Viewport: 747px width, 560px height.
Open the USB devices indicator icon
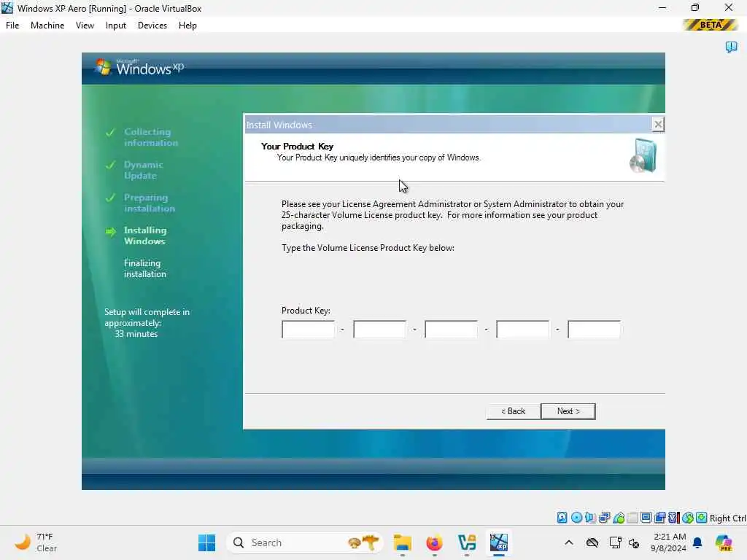pyautogui.click(x=619, y=518)
